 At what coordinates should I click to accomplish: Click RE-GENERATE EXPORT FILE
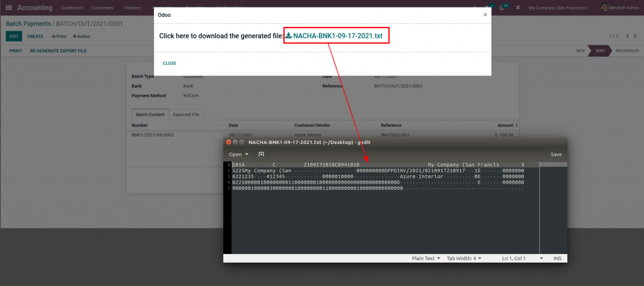[x=58, y=51]
